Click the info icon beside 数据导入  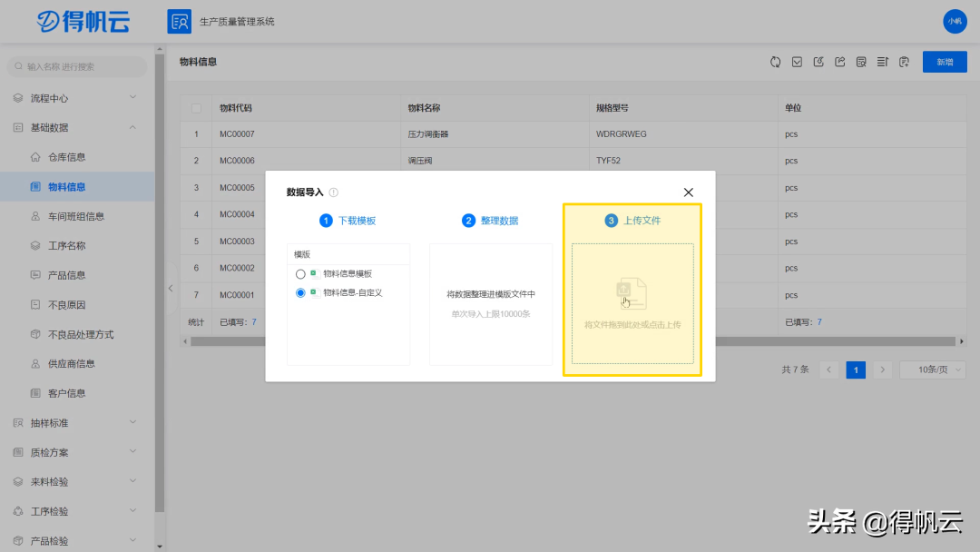[x=334, y=192]
